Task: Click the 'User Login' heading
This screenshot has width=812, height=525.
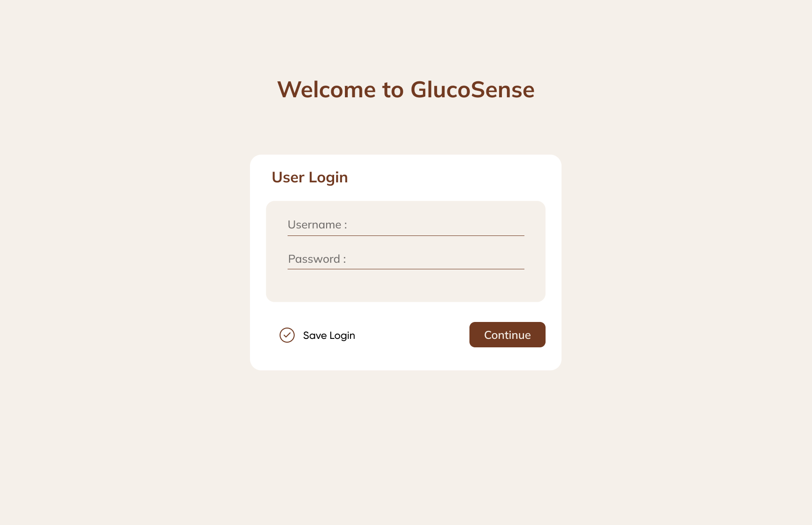Action: [x=310, y=177]
